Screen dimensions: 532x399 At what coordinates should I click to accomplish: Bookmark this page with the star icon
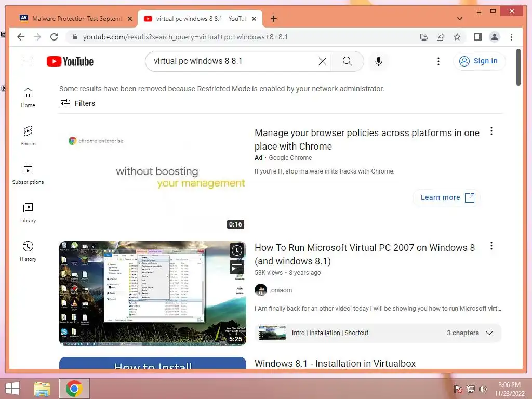tap(457, 37)
